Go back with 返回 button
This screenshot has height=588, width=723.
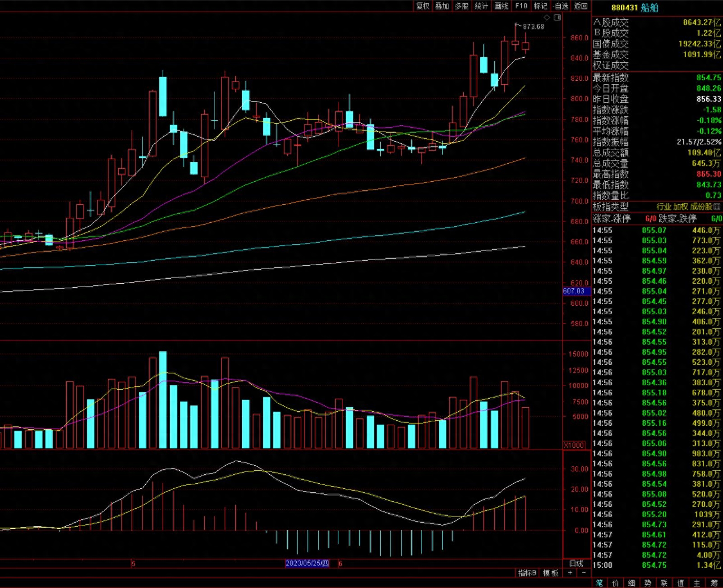point(581,6)
